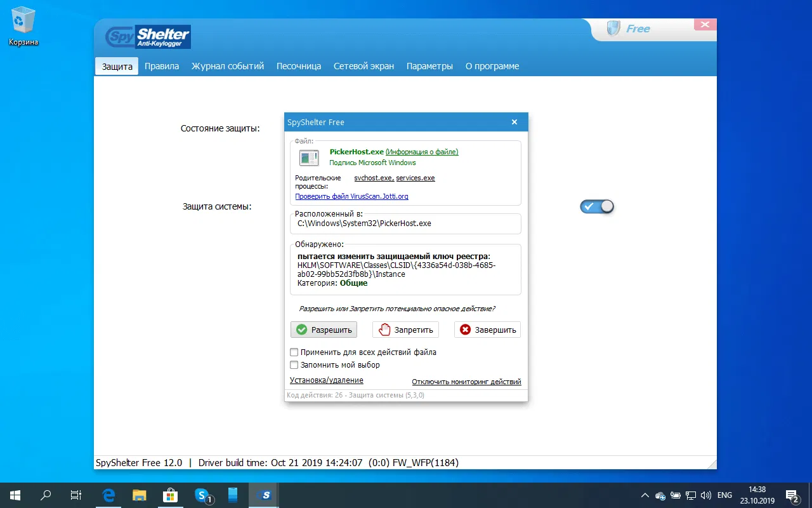The image size is (812, 508).
Task: Open the network tray icon
Action: coord(691,495)
